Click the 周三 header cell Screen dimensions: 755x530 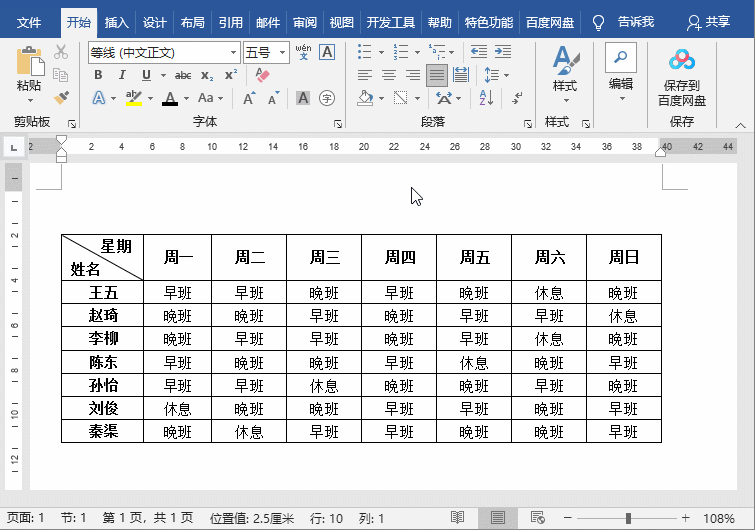point(324,258)
